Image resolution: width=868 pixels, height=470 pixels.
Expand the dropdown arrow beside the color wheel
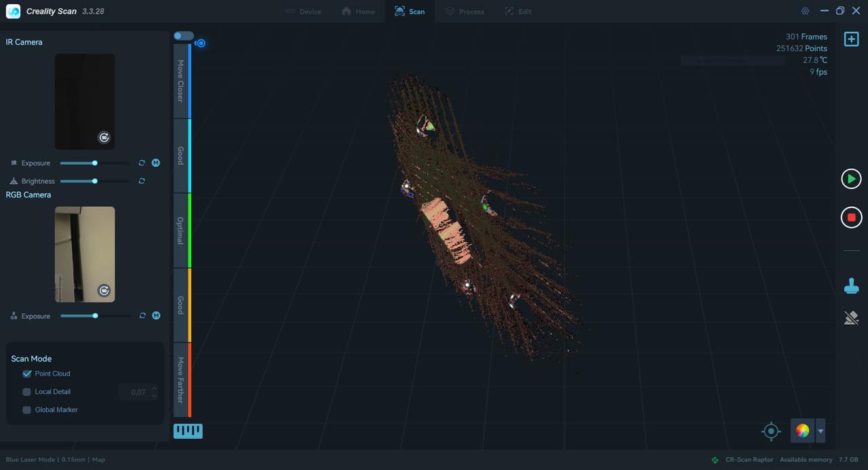(821, 431)
